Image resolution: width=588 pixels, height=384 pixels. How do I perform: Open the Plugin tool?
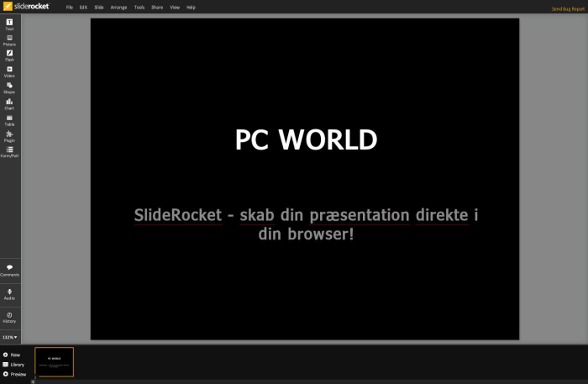click(9, 136)
